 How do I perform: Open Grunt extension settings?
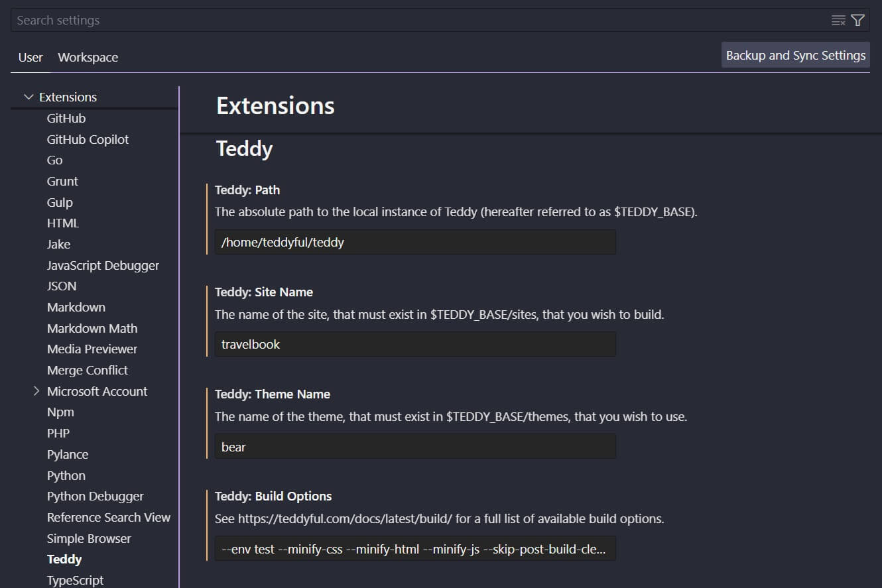click(62, 181)
